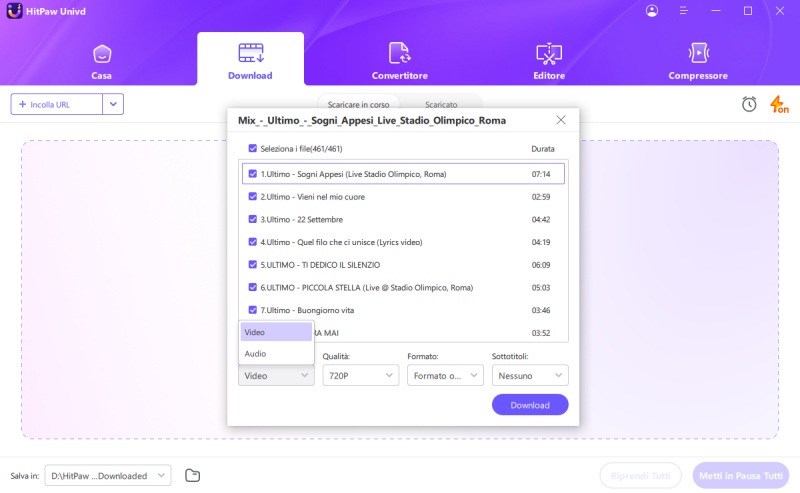Toggle the lightning acceleration on icon
Viewport: 800px width, 493px height.
[779, 105]
